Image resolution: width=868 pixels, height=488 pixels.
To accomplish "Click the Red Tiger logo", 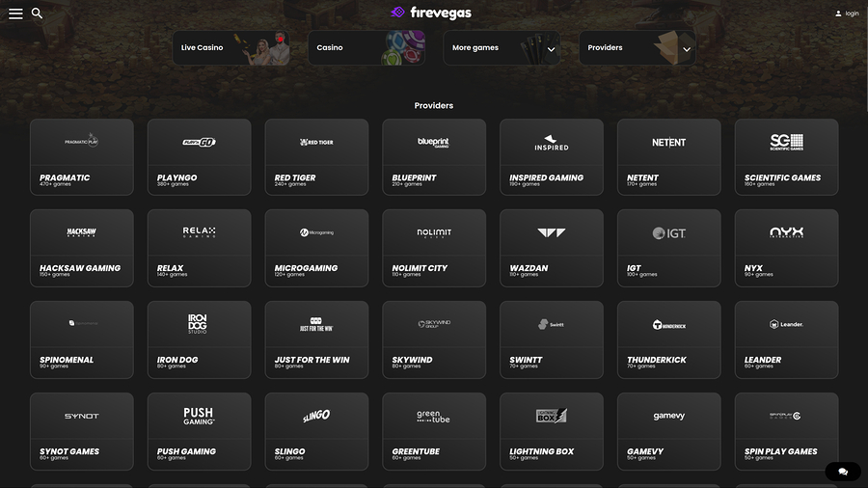I will point(316,142).
